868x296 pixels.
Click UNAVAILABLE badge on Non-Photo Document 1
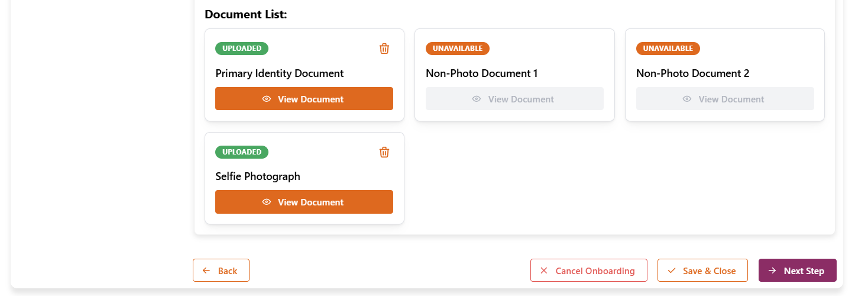click(x=457, y=49)
